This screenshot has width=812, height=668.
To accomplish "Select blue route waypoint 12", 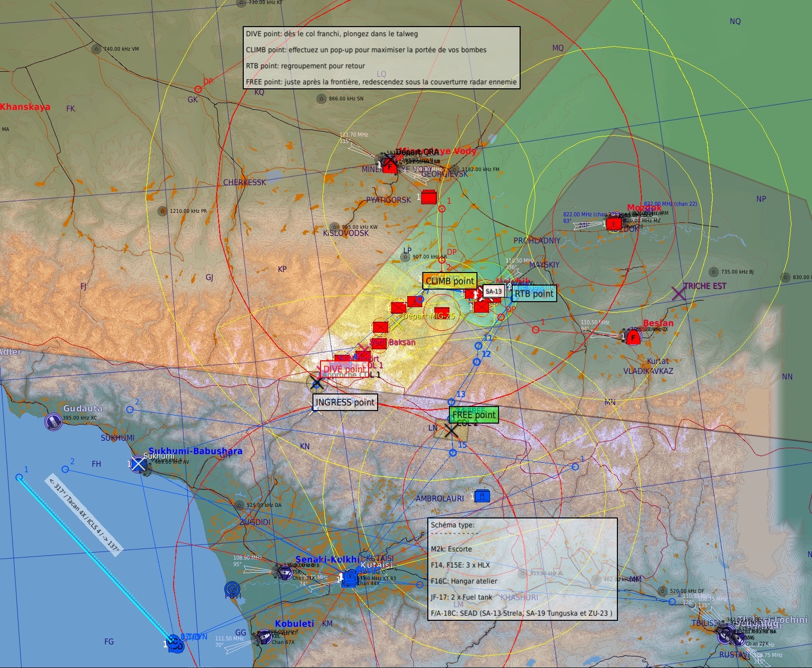I will click(477, 362).
